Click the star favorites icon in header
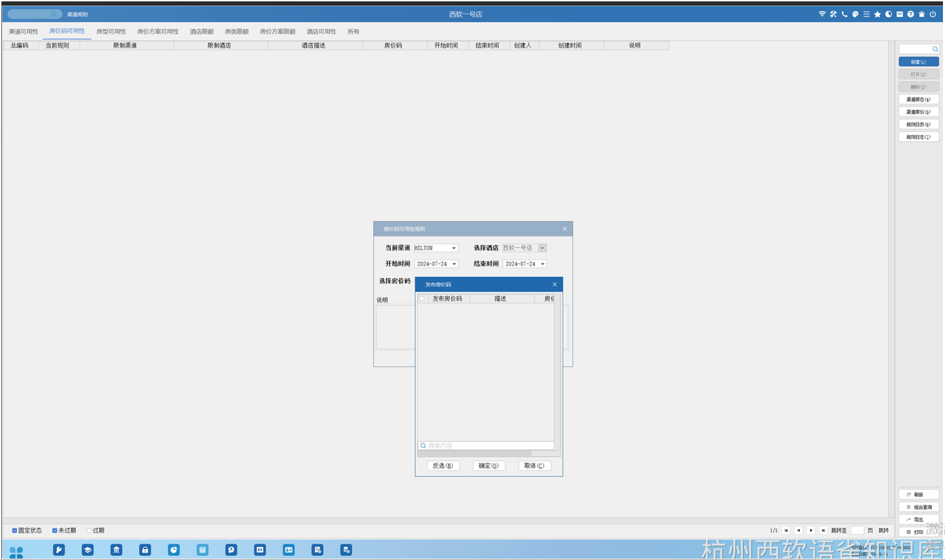 pyautogui.click(x=877, y=14)
